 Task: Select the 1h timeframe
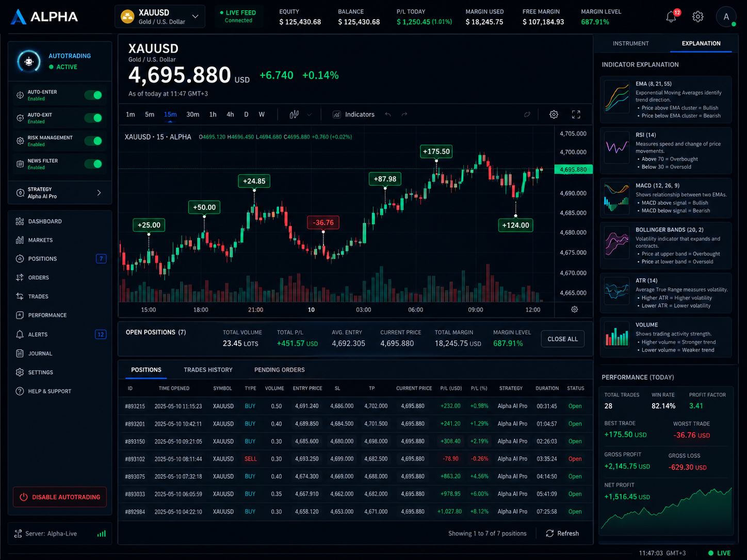[213, 114]
